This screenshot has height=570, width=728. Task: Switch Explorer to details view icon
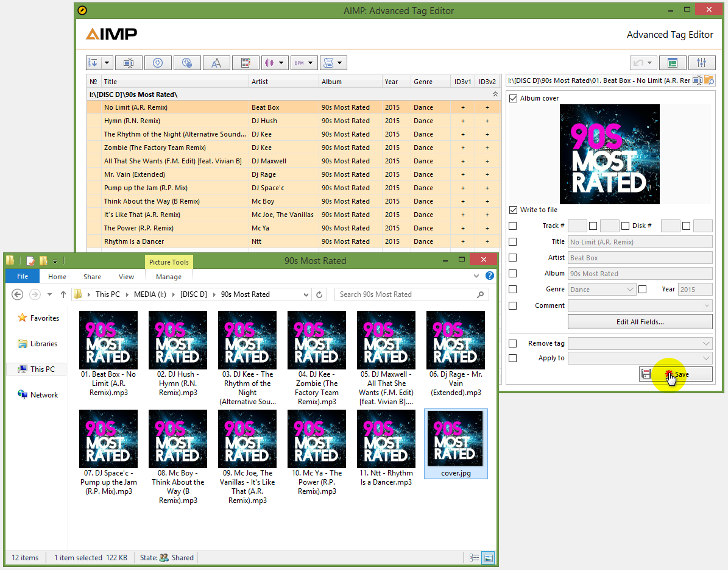click(x=474, y=558)
